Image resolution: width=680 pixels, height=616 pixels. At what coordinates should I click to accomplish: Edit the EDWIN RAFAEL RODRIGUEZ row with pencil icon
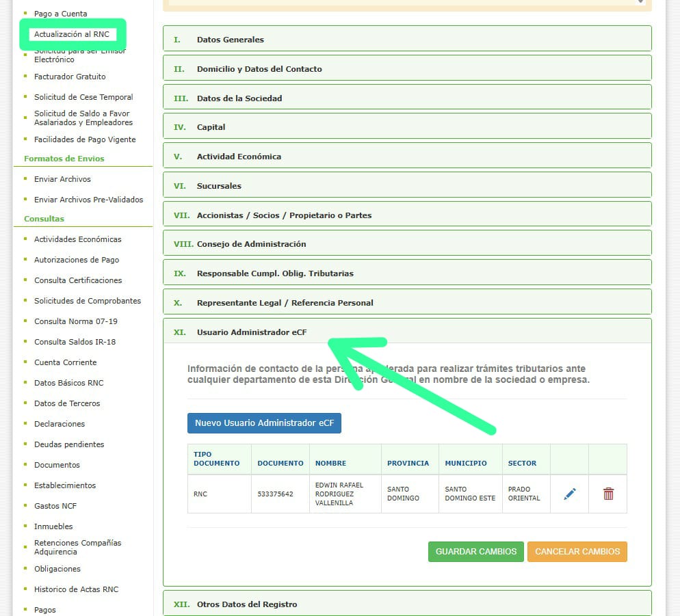(569, 494)
